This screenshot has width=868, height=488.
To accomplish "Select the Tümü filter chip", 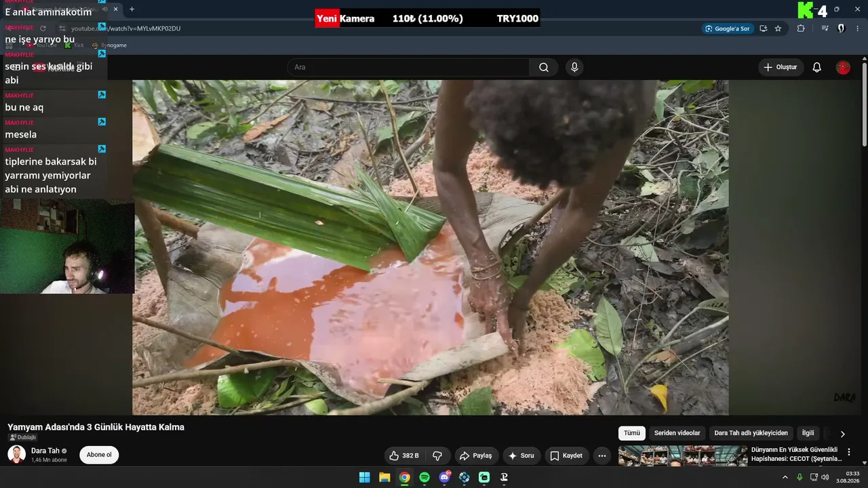I will pyautogui.click(x=632, y=433).
